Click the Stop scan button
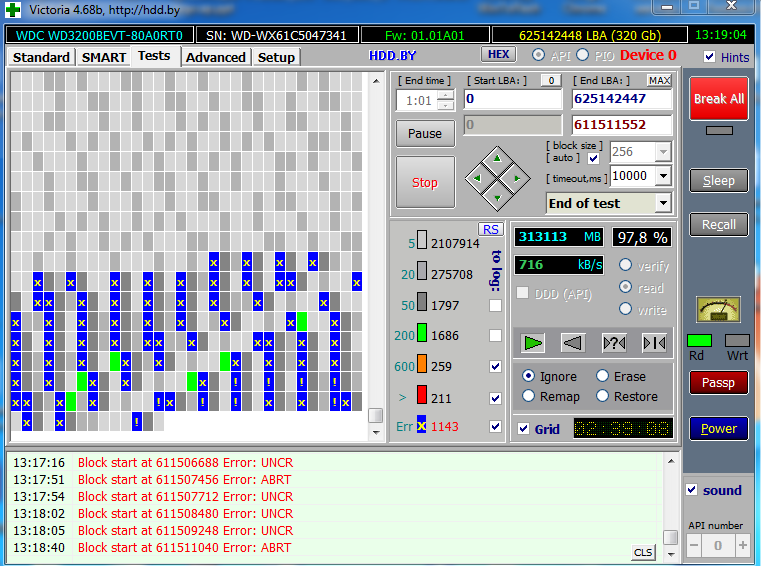Image resolution: width=761 pixels, height=566 pixels. click(425, 183)
